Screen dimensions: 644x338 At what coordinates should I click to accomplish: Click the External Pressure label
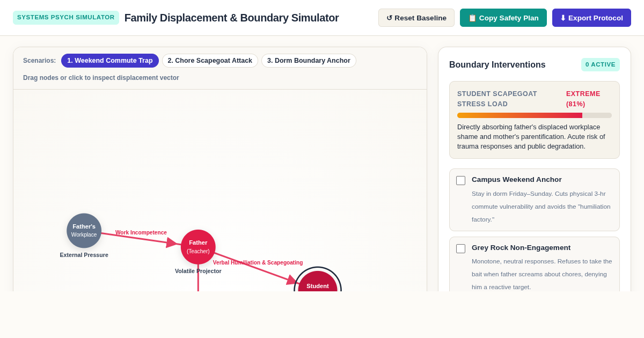84,255
